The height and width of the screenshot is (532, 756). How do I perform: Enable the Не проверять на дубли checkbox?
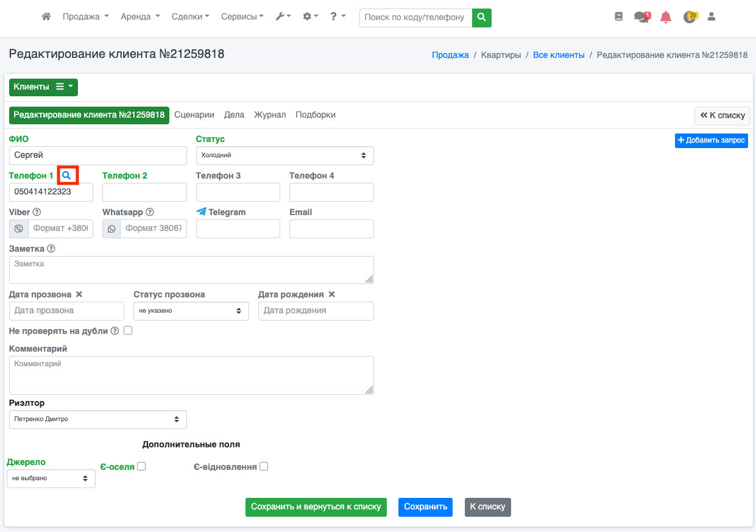pos(128,331)
